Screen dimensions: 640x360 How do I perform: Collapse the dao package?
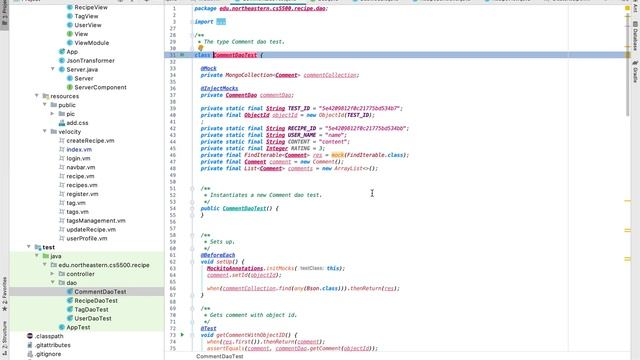[53, 282]
